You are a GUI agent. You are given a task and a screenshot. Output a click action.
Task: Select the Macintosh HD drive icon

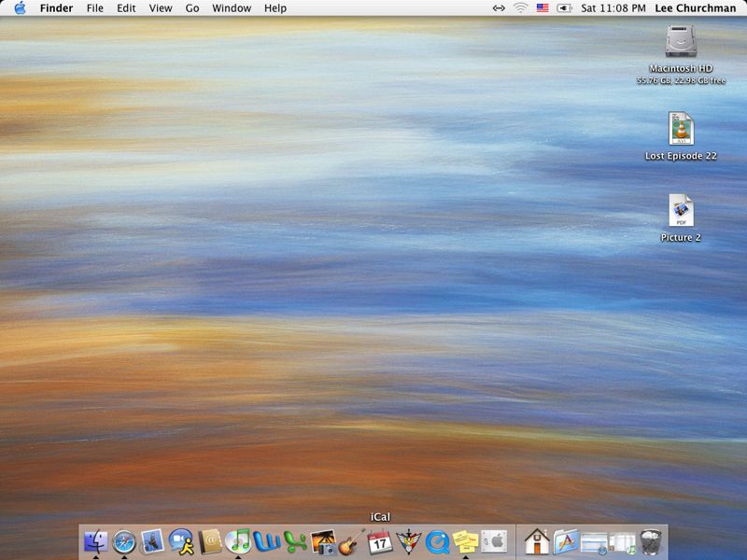(x=681, y=43)
